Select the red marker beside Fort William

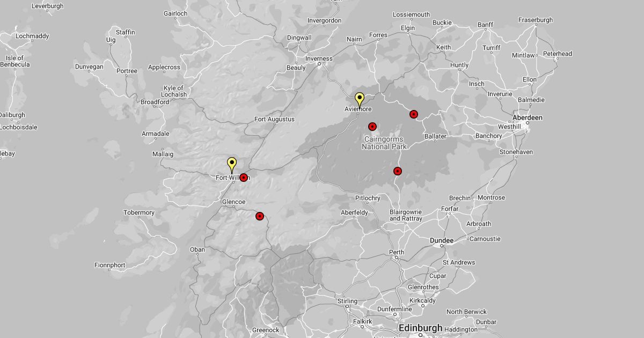tap(244, 178)
